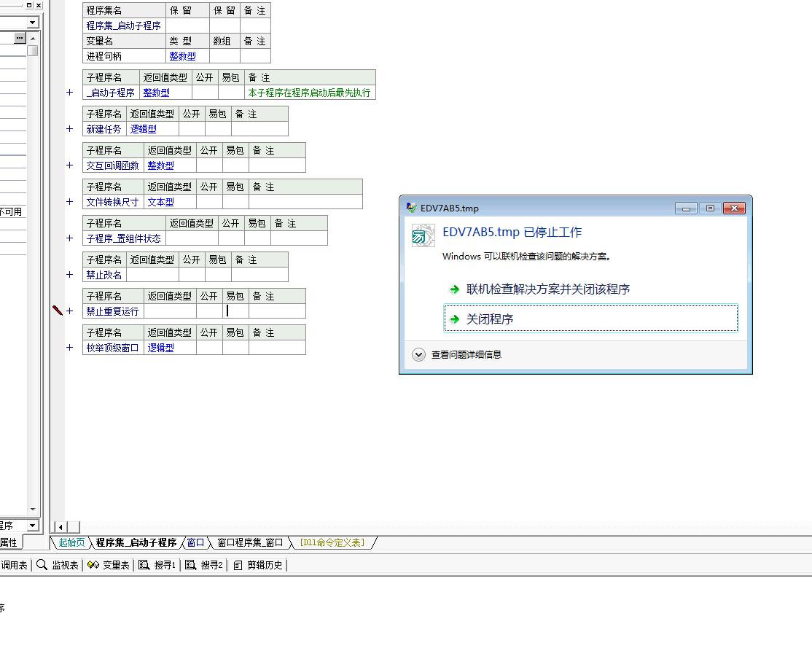Click the 公开 cell of 新建任务 row
This screenshot has width=812, height=667.
[192, 129]
